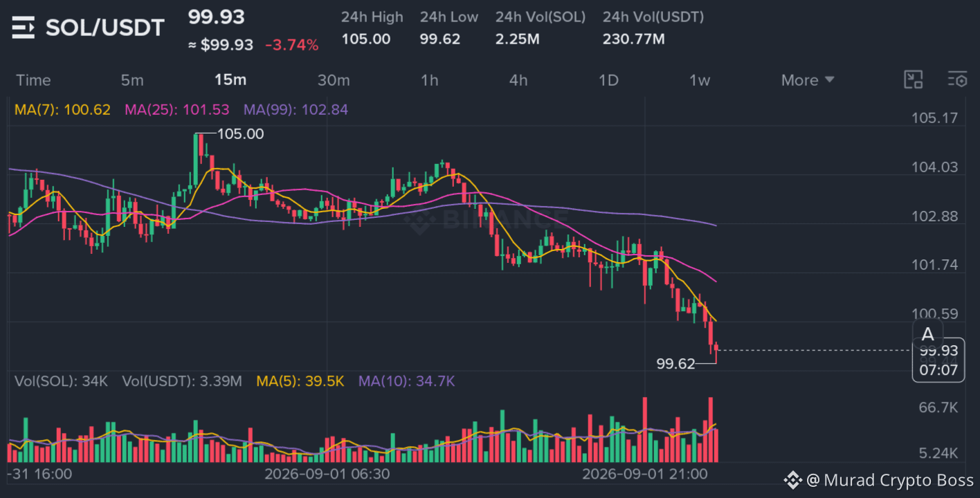Open the trading pair list icon
This screenshot has height=498, width=980.
[x=23, y=28]
